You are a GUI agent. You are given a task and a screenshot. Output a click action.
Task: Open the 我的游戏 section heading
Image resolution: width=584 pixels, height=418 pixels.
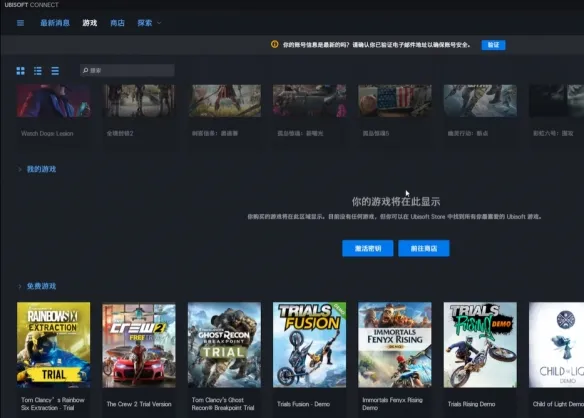41,169
